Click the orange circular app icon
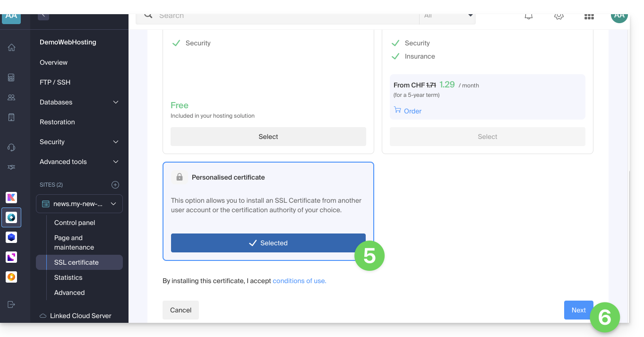The image size is (644, 337). point(11,277)
